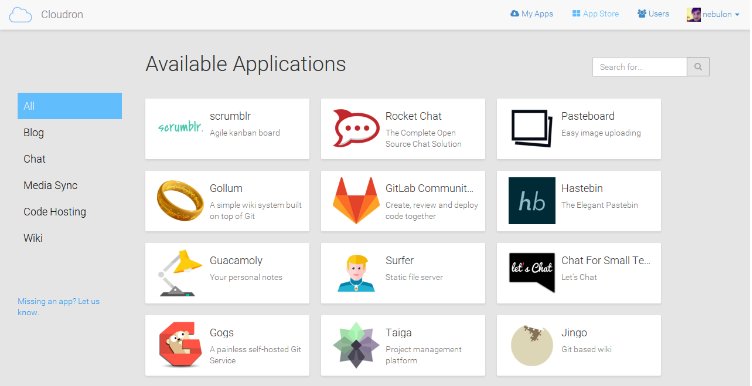
Task: Click the Let's Chat black logo
Action: (532, 272)
